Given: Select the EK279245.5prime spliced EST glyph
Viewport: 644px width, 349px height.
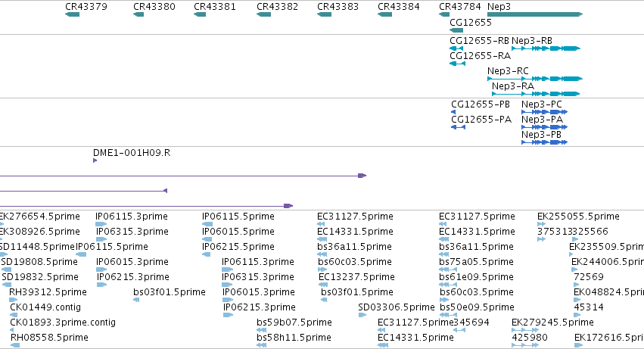Looking at the screenshot, I should (x=525, y=329).
